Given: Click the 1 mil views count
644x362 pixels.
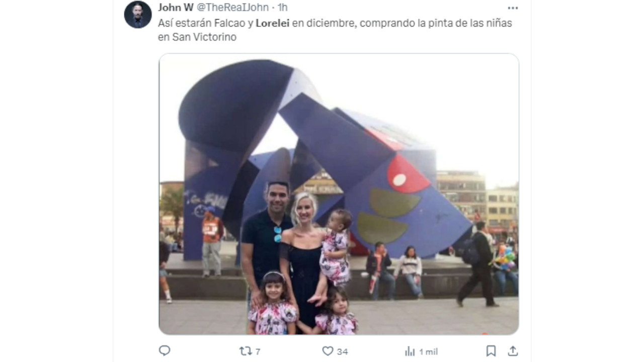Looking at the screenshot, I should 428,351.
